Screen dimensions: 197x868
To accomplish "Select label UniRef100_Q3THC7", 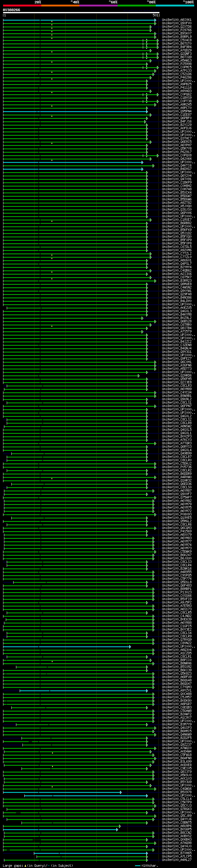I will [176, 139].
